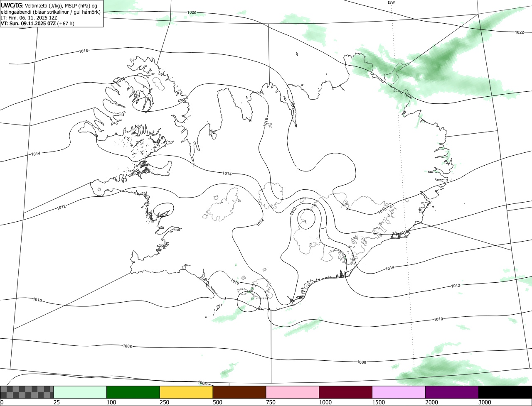Click the legend value "2000"

pos(431,402)
